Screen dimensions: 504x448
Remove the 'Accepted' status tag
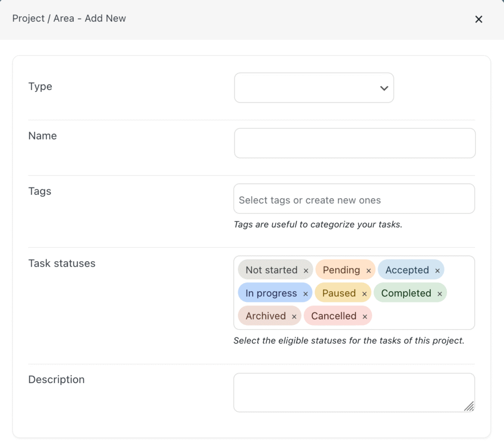[x=437, y=271]
